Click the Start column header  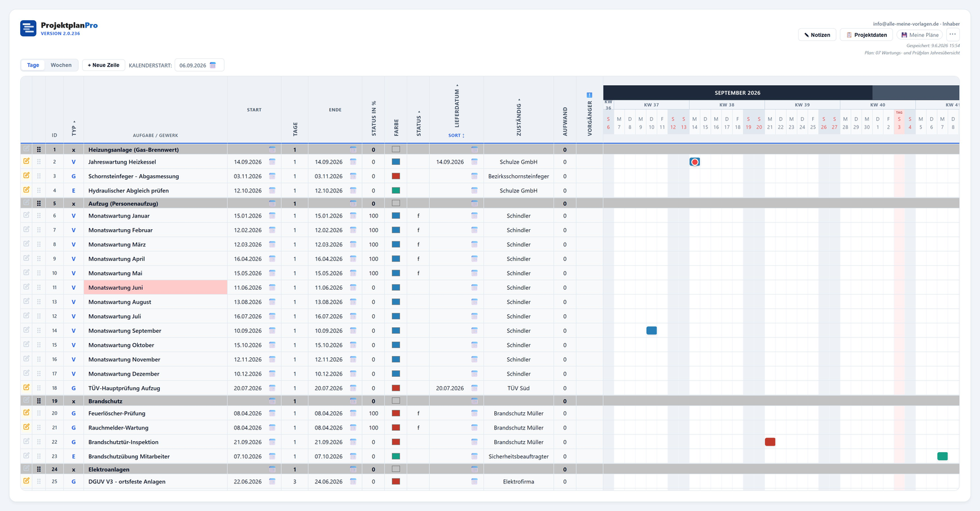254,110
